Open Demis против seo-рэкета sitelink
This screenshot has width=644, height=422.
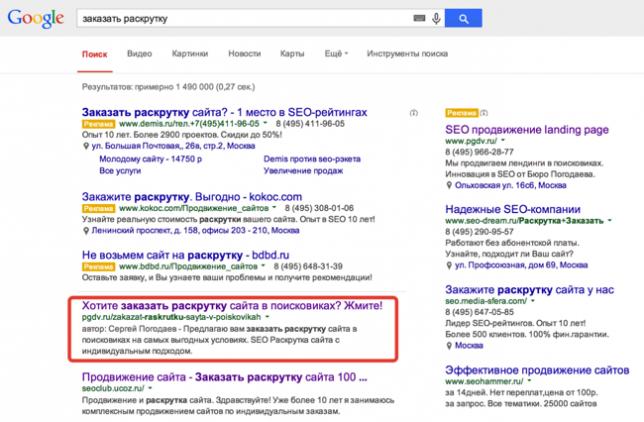pyautogui.click(x=312, y=159)
